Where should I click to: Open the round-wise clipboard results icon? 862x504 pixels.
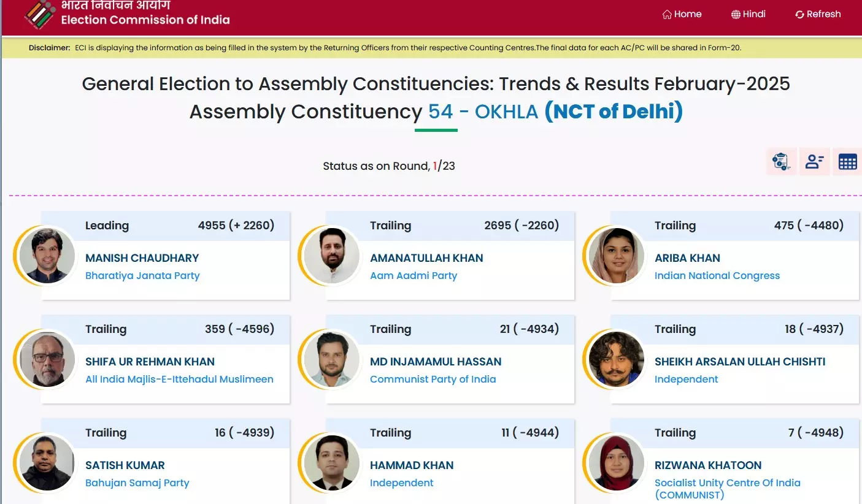click(x=781, y=162)
